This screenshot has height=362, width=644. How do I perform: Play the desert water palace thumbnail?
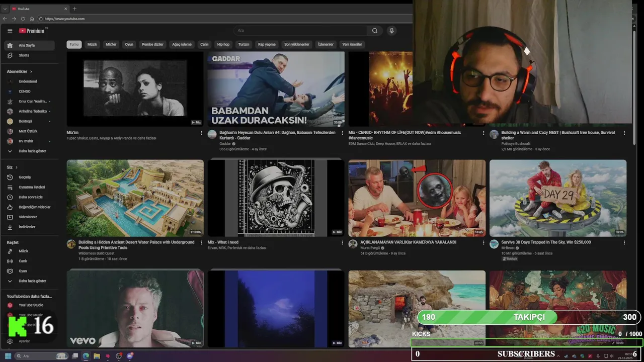[135, 198]
